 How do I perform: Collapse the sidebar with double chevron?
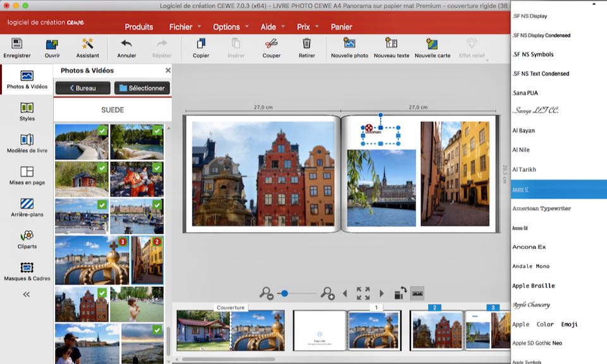(27, 294)
